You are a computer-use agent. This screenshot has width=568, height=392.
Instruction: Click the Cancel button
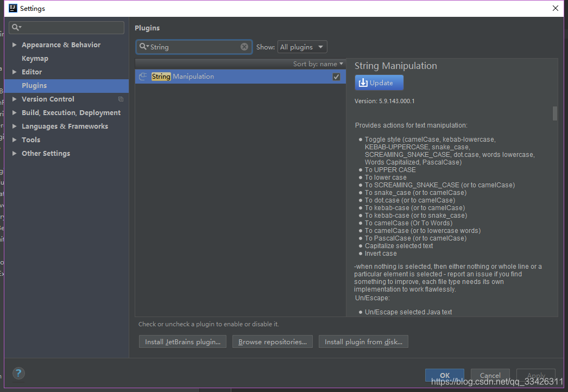pos(490,375)
